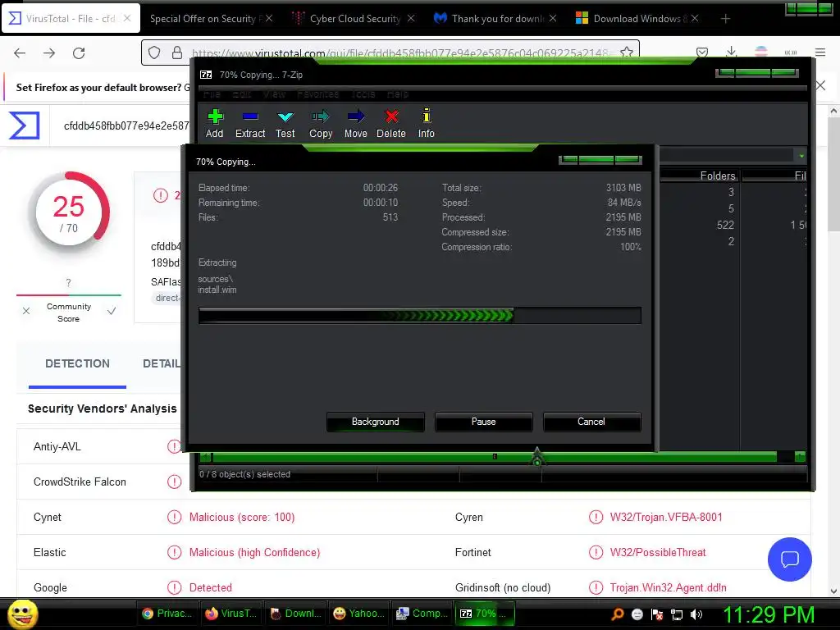This screenshot has width=840, height=630.
Task: Open a new Firefox tab
Action: 725,19
